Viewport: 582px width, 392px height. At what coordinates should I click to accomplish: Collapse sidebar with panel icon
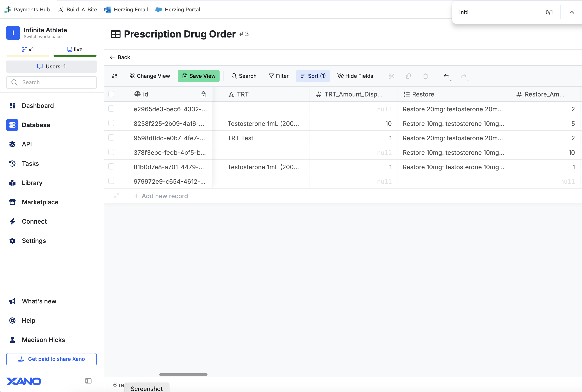pos(89,381)
